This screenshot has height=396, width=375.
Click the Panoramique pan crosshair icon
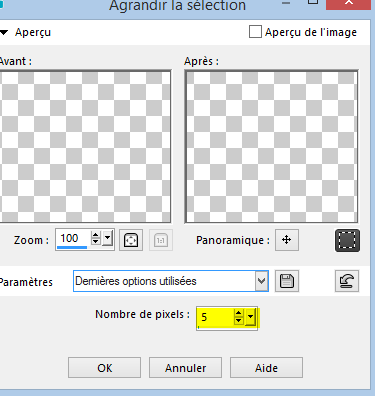tap(287, 240)
